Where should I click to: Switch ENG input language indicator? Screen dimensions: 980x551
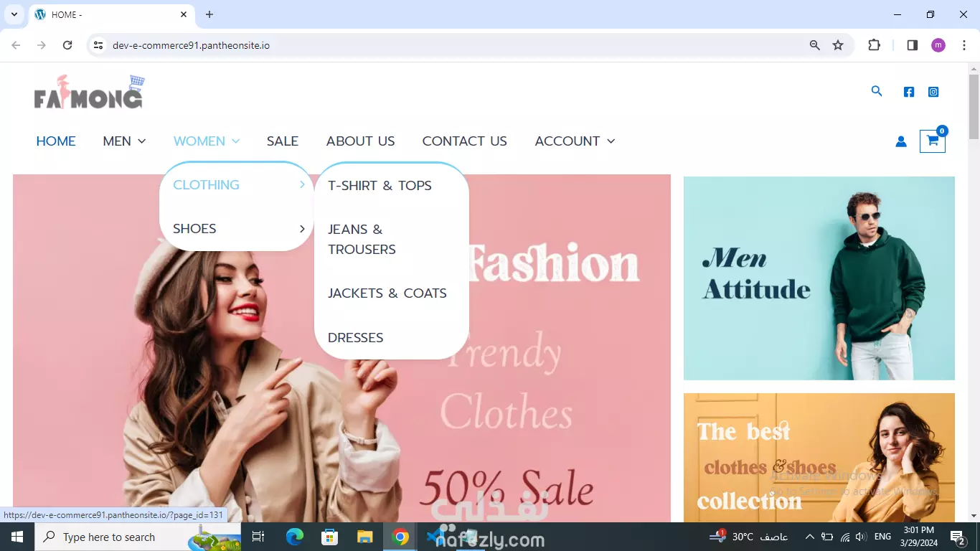883,537
